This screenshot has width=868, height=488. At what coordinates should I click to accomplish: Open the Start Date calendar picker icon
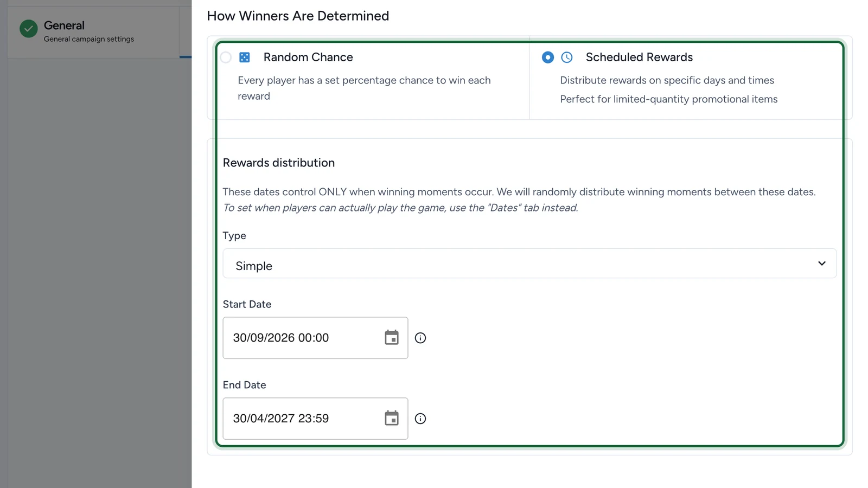(x=392, y=338)
